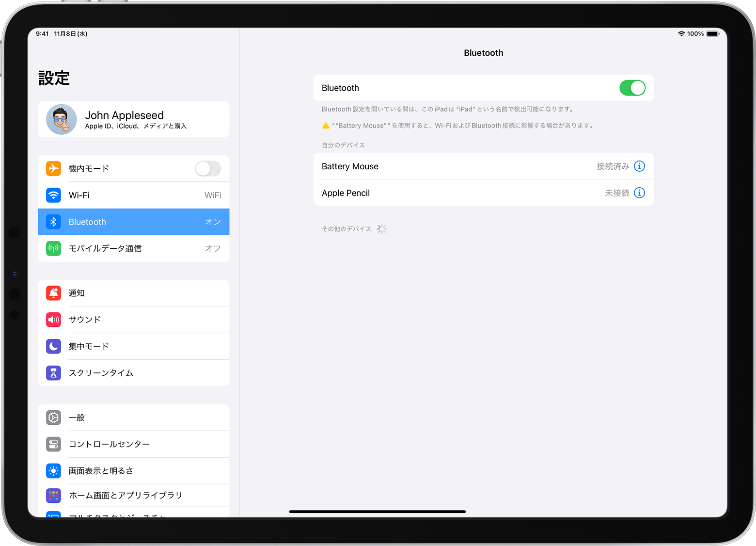Open Apple Pencil details via its info button
Image resolution: width=756 pixels, height=546 pixels.
click(640, 193)
